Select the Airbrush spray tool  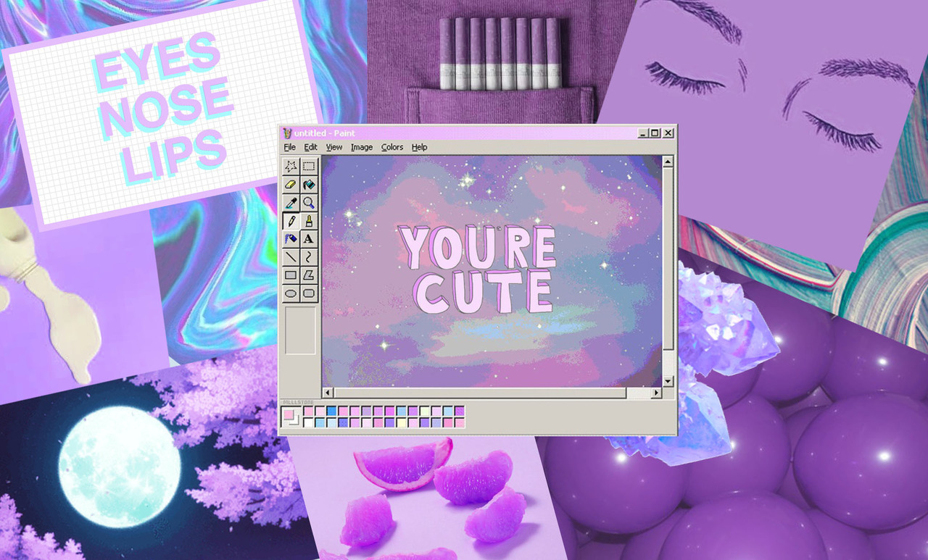click(291, 238)
